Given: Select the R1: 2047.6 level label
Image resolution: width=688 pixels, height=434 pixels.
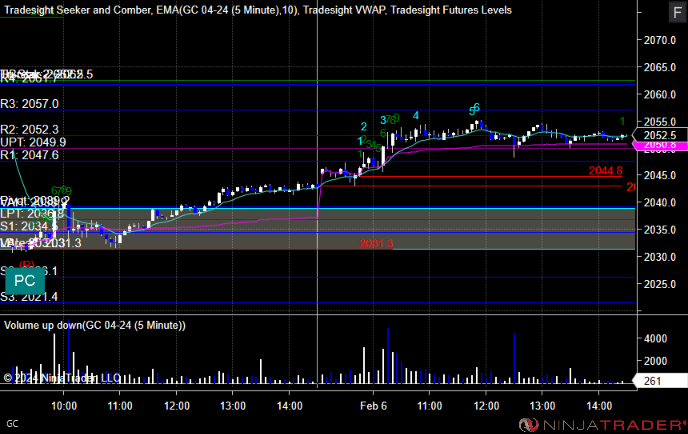Looking at the screenshot, I should click(29, 155).
